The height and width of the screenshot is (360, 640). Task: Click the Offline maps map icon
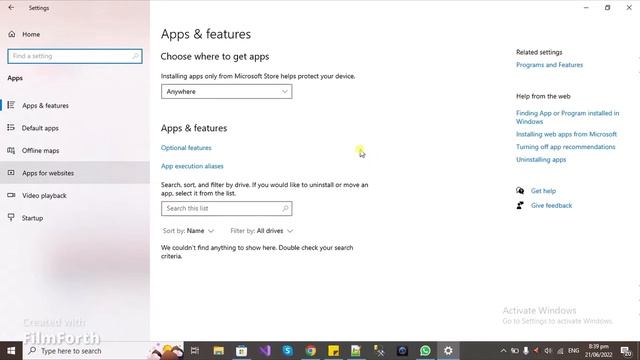(11, 151)
